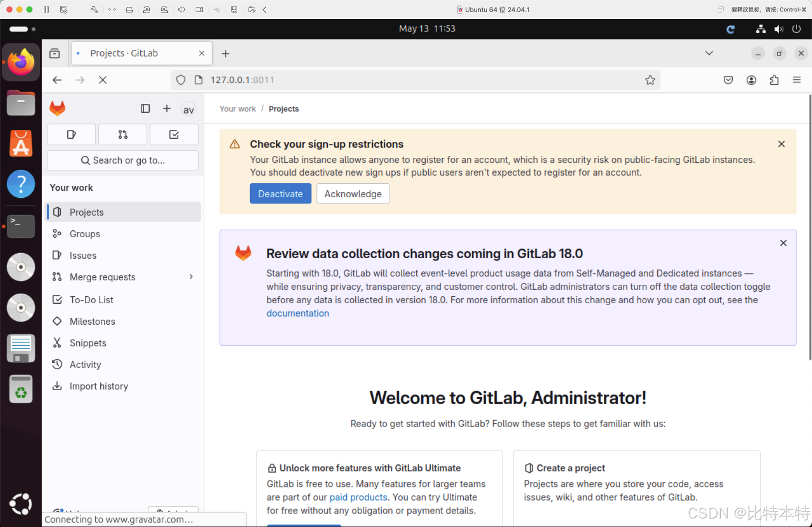Stop loading the page

click(x=103, y=80)
